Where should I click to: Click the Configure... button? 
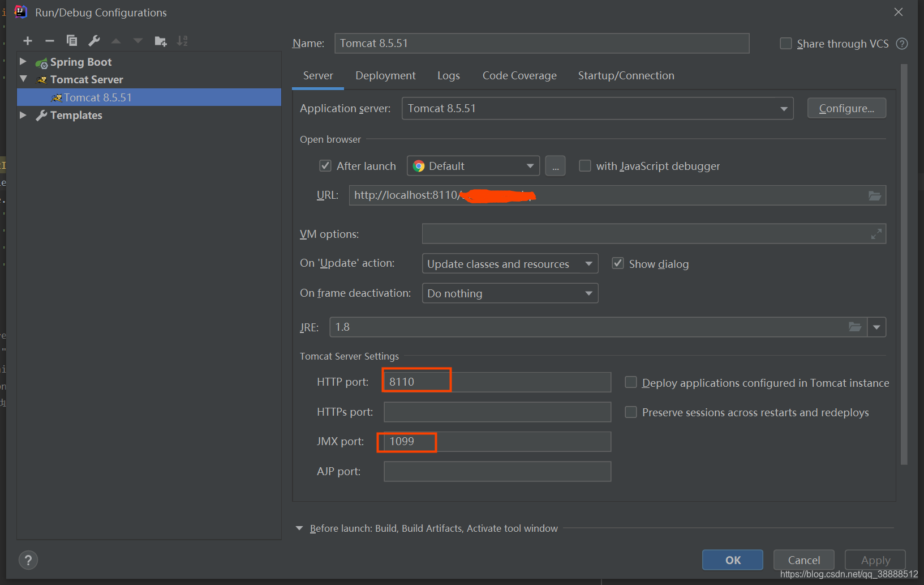pos(846,108)
